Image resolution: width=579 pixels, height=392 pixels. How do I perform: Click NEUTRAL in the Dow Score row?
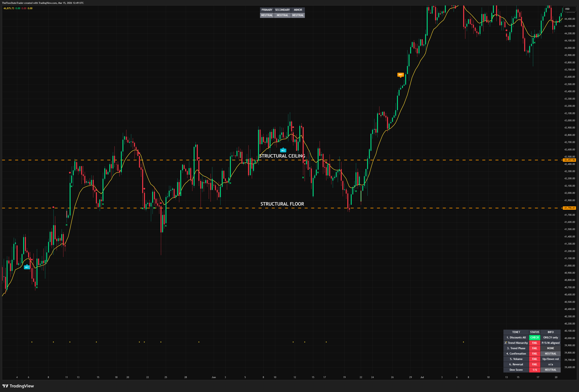[x=551, y=370]
